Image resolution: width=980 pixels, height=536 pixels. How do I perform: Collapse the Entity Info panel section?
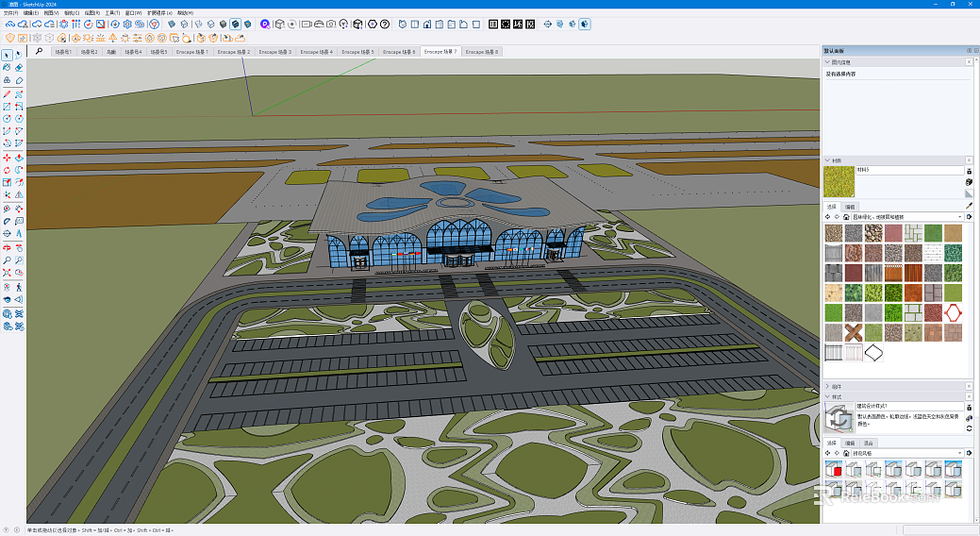(x=828, y=62)
